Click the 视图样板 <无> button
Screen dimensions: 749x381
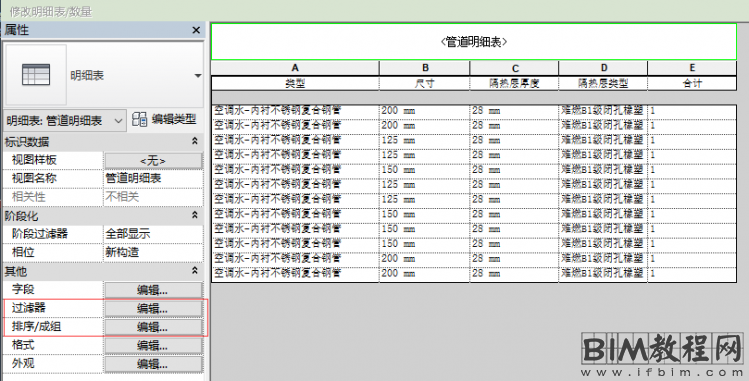point(153,160)
